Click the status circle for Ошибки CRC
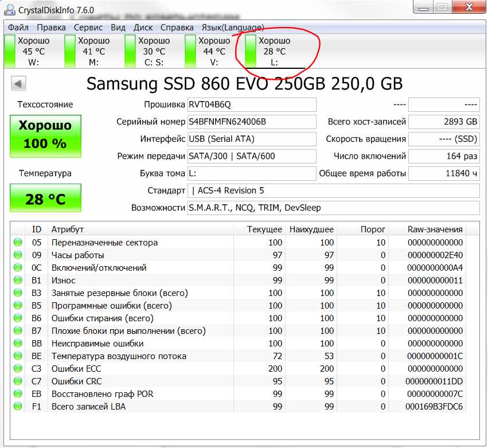 click(18, 381)
